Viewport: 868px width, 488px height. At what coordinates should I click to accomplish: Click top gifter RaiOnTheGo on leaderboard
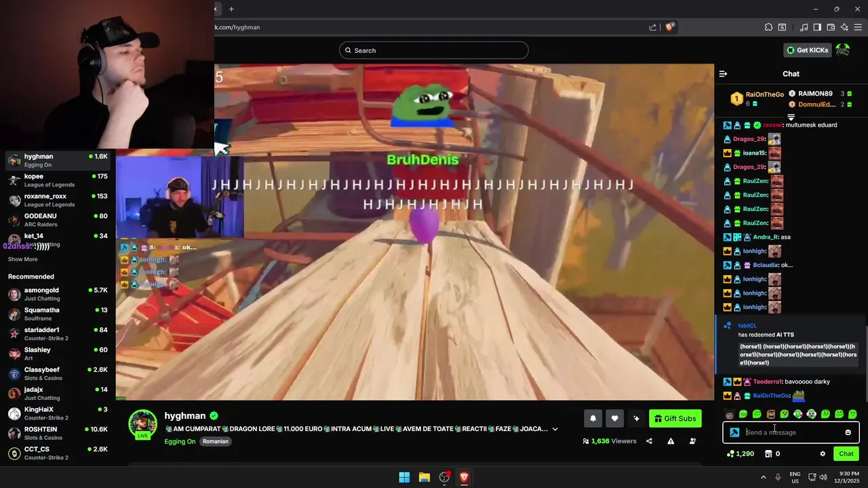764,94
